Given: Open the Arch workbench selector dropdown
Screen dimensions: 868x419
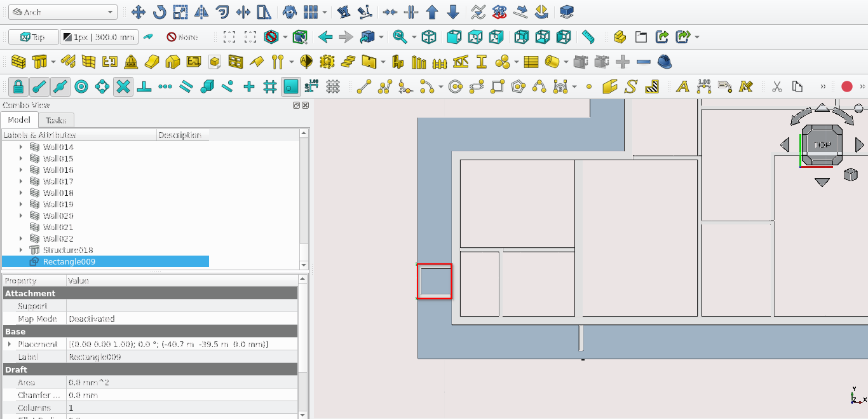Looking at the screenshot, I should [x=62, y=12].
